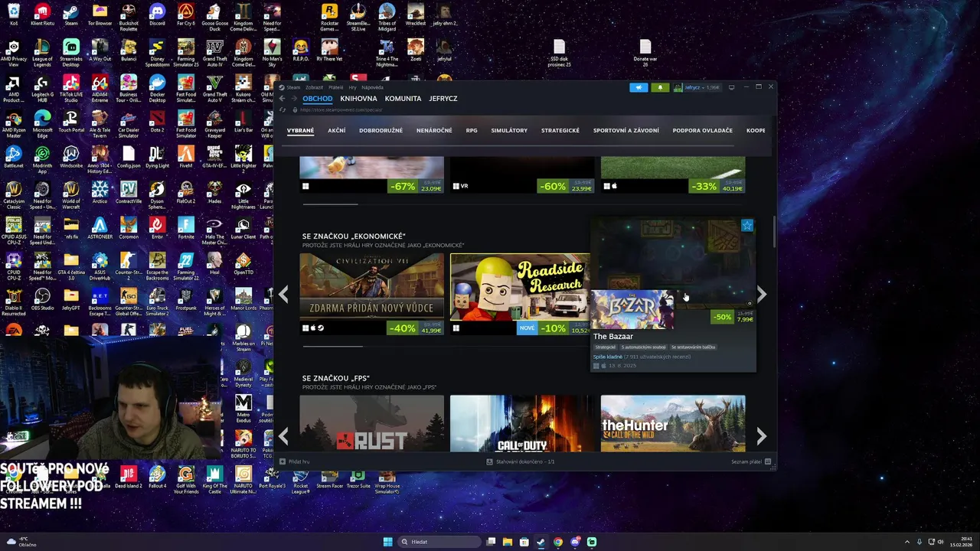This screenshot has height=551, width=980.
Task: Click The Bazaar title in hover popup
Action: pos(613,337)
